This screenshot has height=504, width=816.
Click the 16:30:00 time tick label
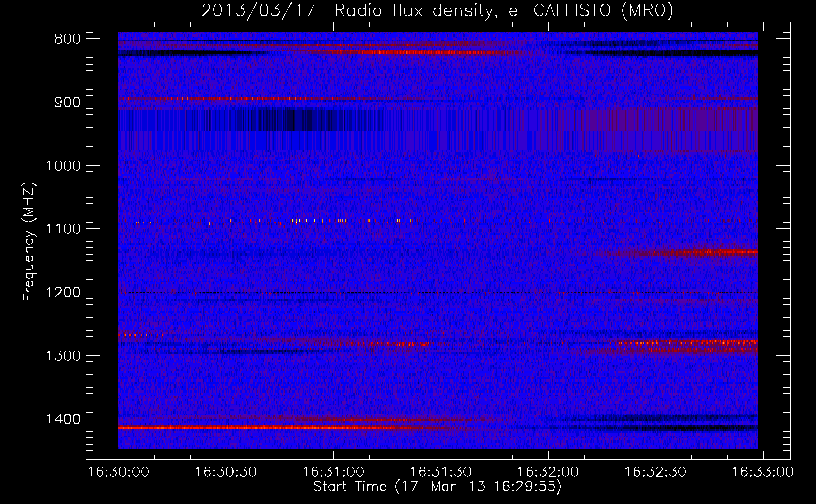click(119, 472)
